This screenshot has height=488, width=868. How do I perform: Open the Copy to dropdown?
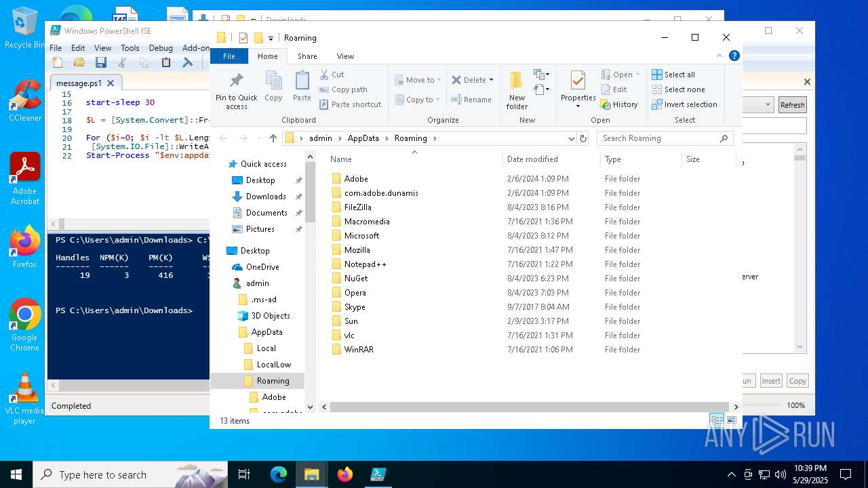(x=418, y=100)
